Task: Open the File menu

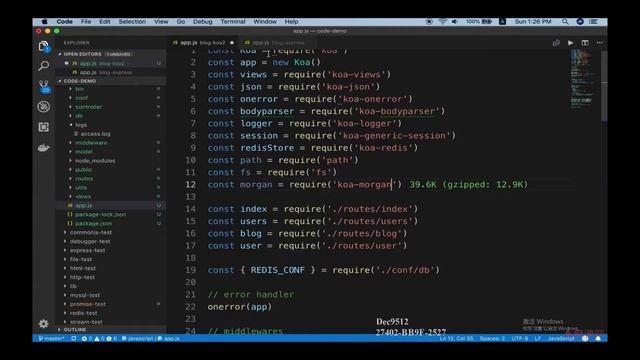Action: point(86,22)
